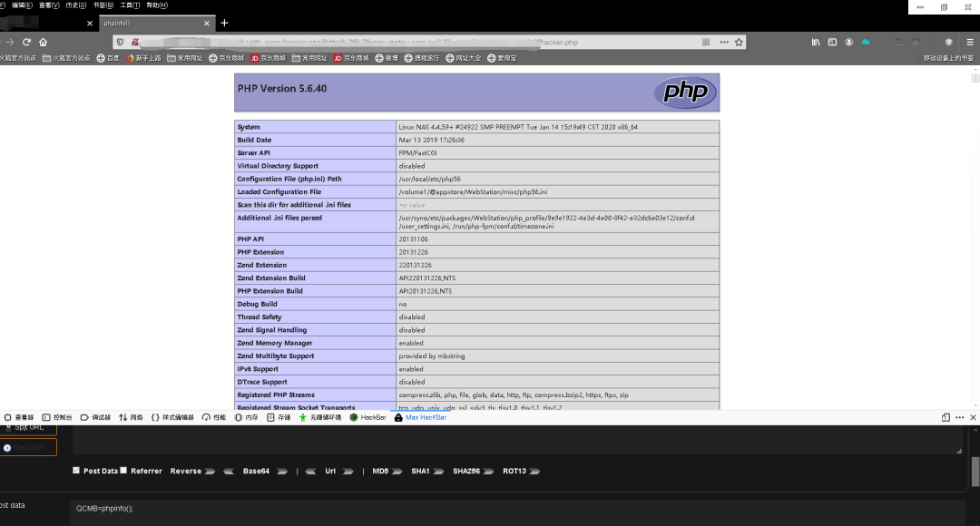The height and width of the screenshot is (526, 980).
Task: Open a new browser tab
Action: tap(225, 23)
